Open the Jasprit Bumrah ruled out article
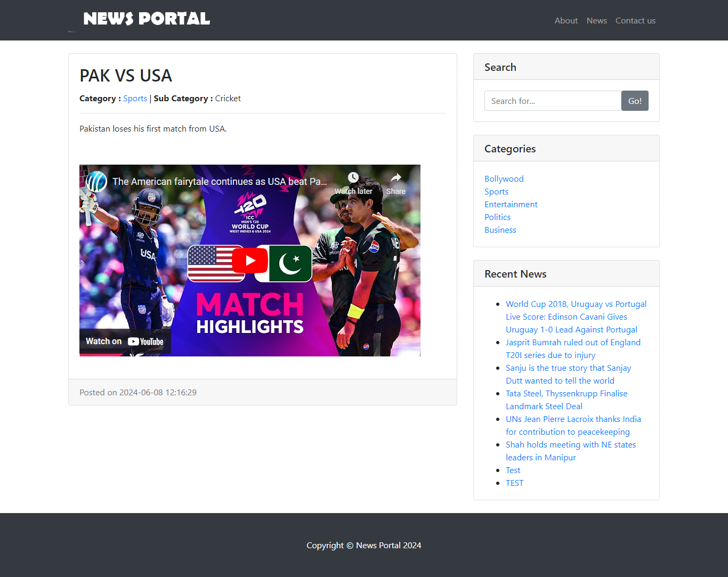The image size is (728, 577). click(572, 343)
